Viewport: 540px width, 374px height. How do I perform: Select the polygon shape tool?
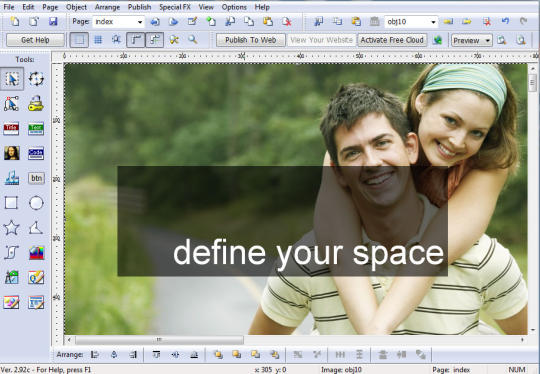point(36,228)
